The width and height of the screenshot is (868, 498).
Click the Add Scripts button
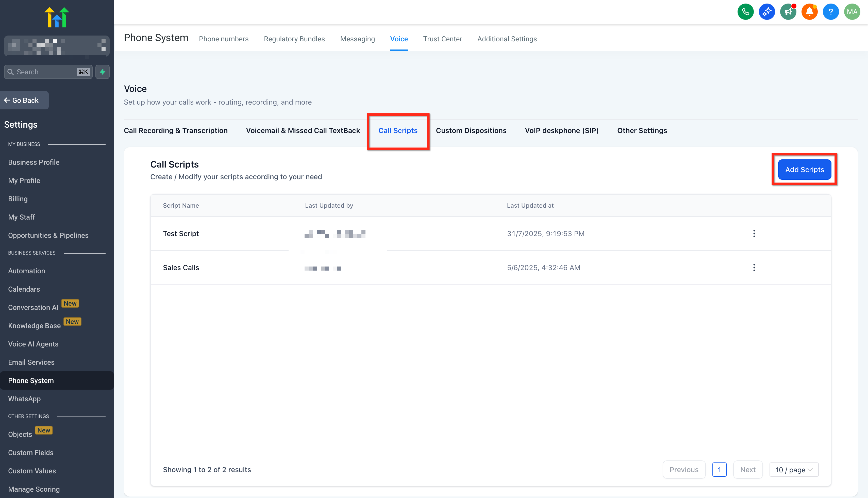coord(804,170)
